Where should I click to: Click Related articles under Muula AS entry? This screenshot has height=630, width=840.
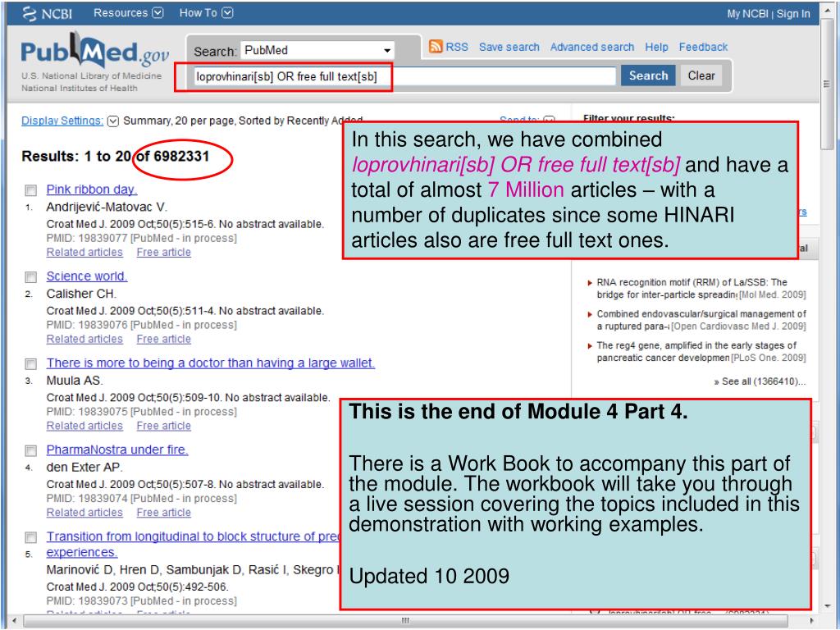point(84,426)
